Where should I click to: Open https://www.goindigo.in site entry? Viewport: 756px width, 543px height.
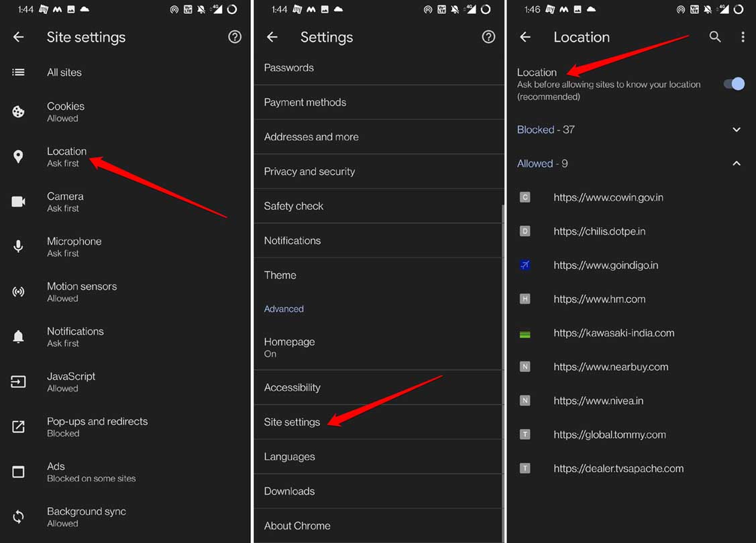click(x=631, y=265)
